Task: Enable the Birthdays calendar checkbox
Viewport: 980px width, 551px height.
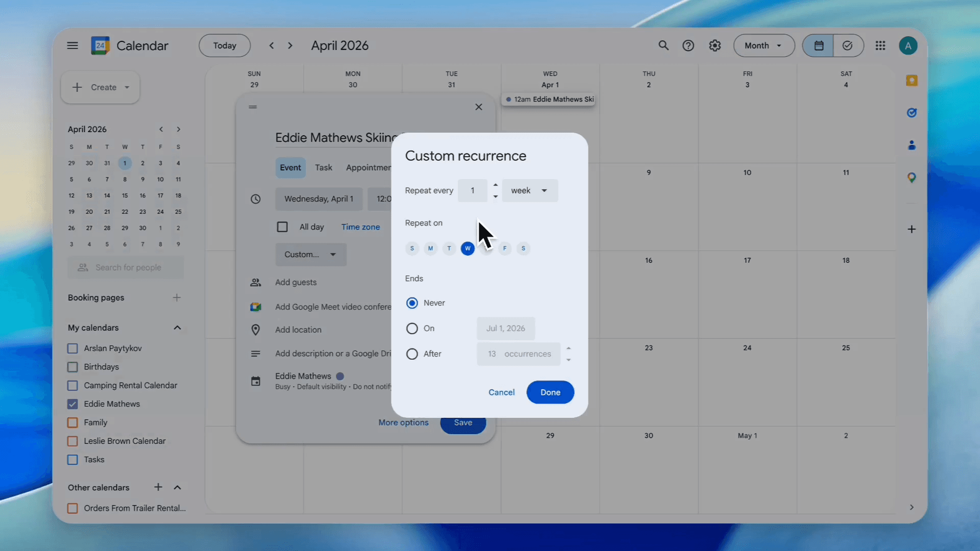Action: 72,367
